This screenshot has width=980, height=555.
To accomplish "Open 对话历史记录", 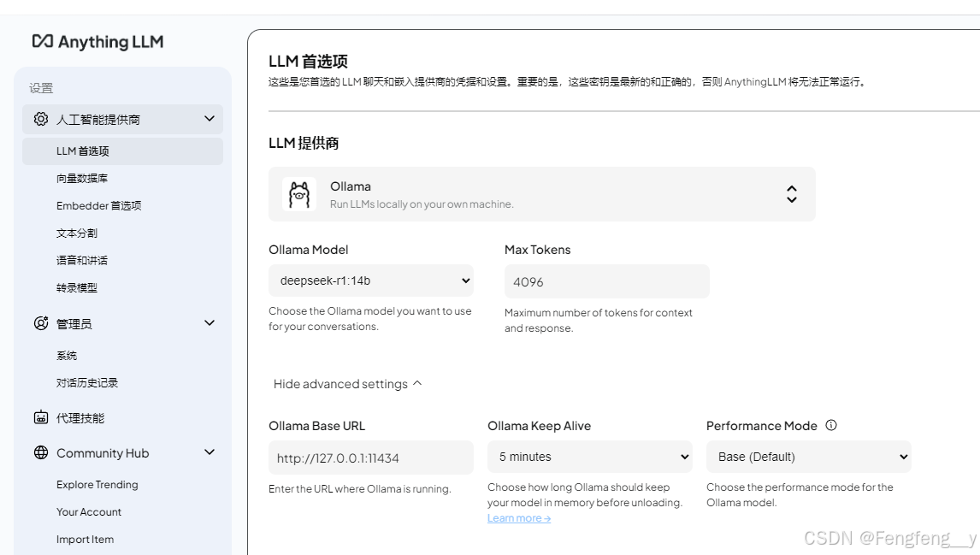I will point(87,382).
